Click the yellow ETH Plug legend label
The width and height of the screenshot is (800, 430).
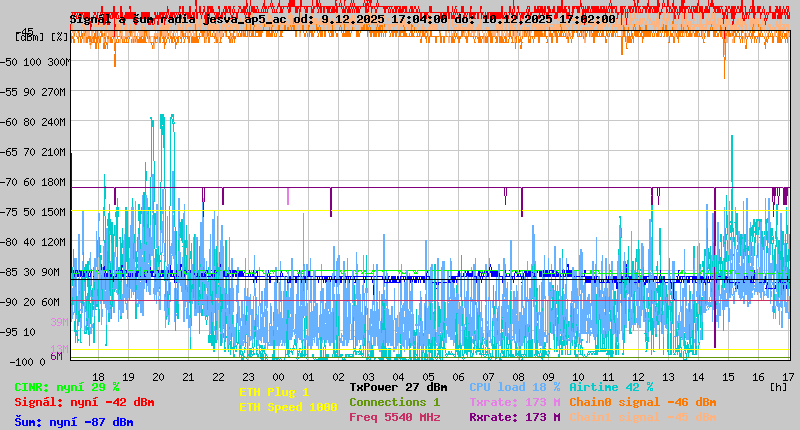[274, 392]
